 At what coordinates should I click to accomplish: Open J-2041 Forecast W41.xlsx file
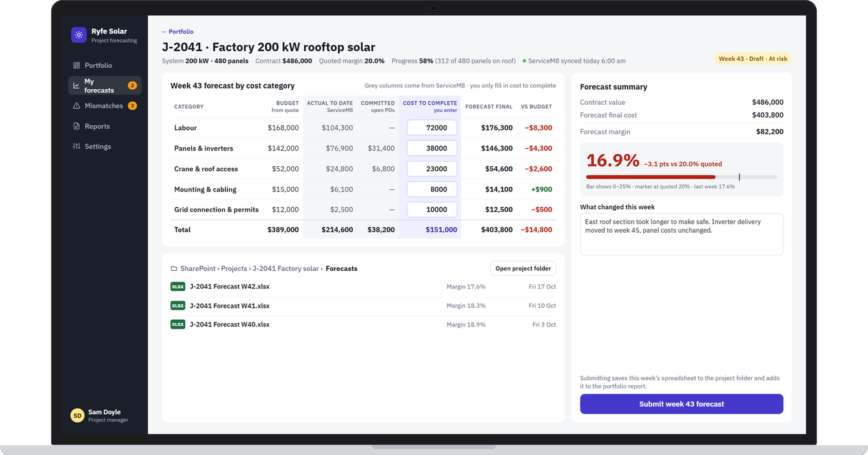230,306
